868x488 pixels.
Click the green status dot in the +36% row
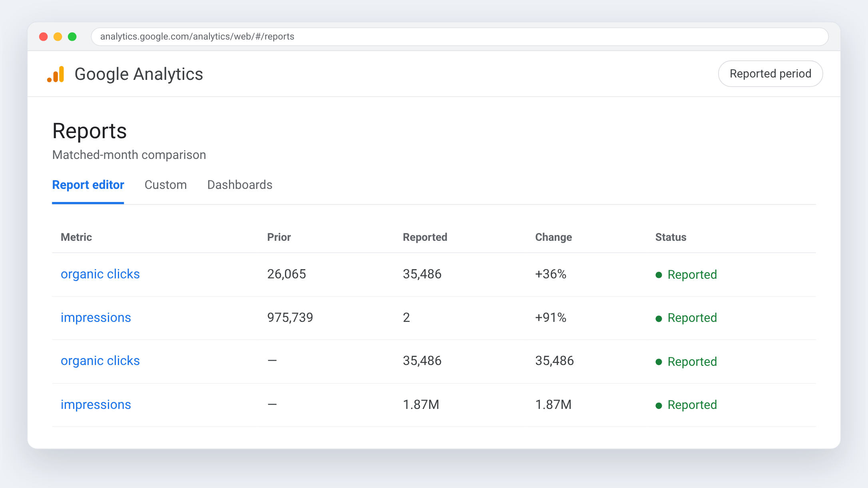click(x=659, y=275)
